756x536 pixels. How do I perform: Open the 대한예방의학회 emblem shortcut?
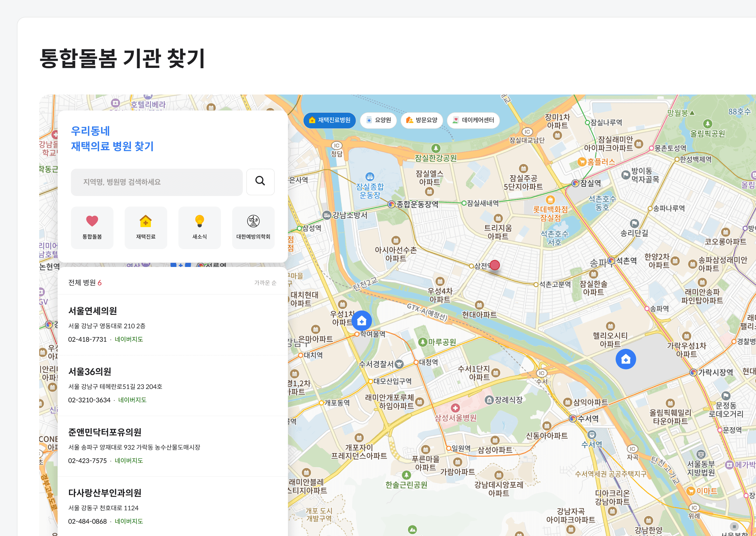[x=253, y=227]
